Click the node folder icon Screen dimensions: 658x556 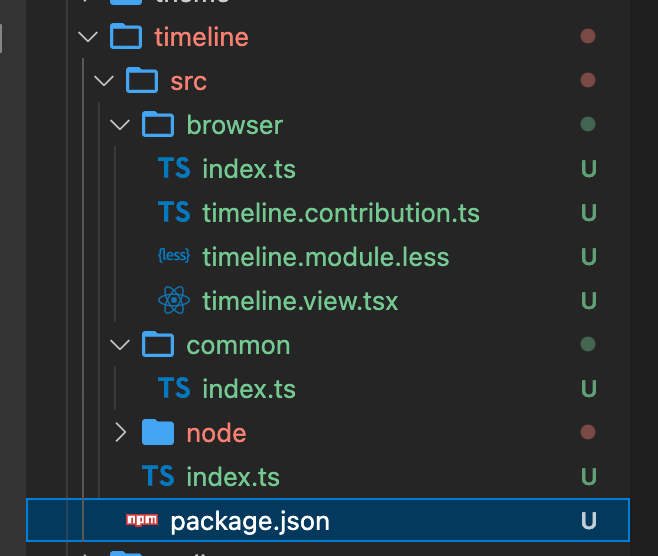[158, 432]
